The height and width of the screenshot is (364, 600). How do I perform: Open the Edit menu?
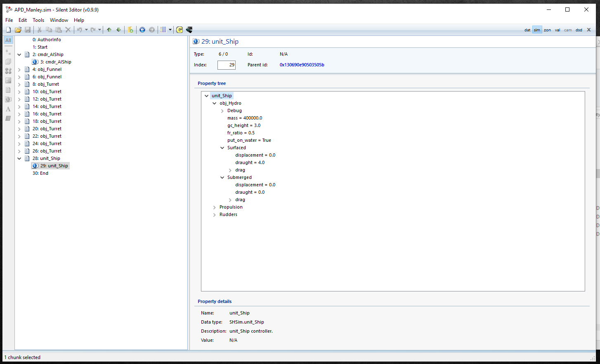pos(23,20)
